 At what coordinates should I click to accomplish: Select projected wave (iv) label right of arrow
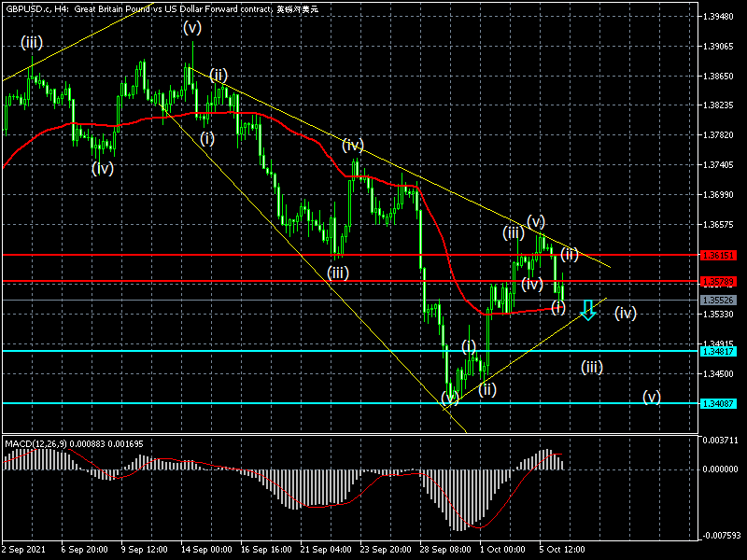[625, 313]
